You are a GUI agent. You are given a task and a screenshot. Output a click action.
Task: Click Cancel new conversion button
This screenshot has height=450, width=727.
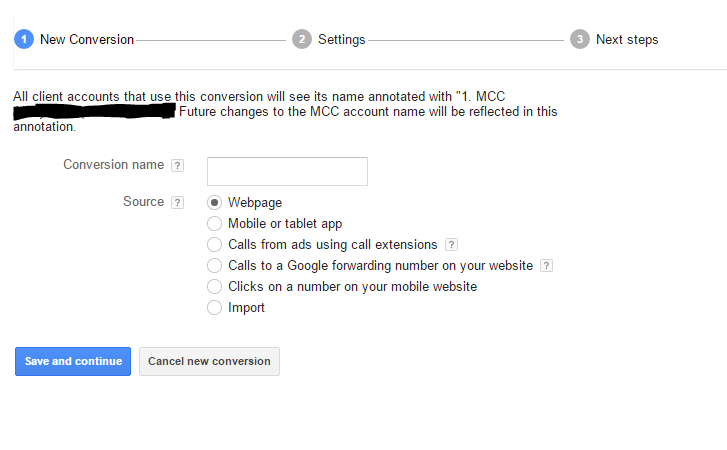209,361
